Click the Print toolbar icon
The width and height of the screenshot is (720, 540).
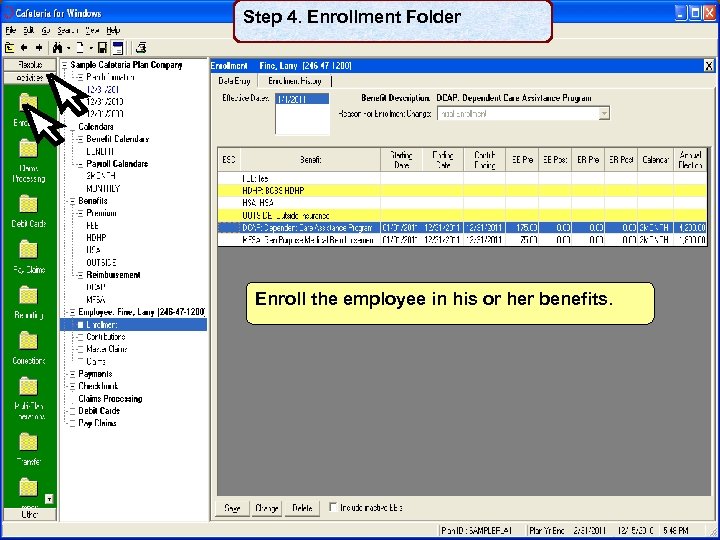tap(141, 47)
